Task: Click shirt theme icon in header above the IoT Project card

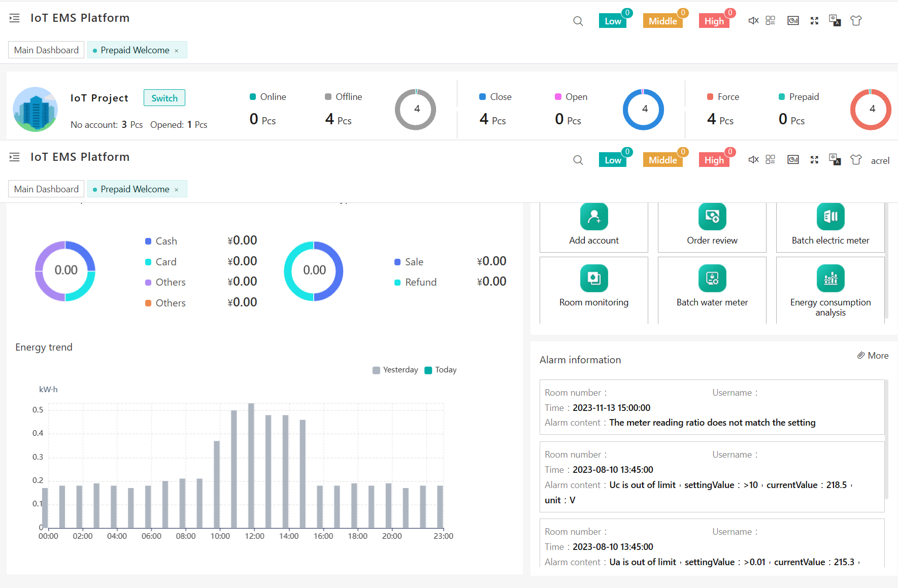Action: [856, 21]
